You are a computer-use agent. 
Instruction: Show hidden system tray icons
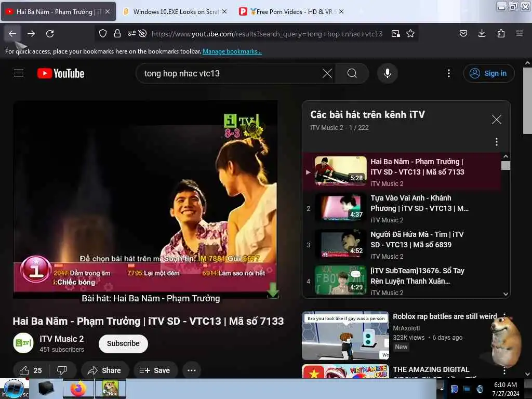pyautogui.click(x=442, y=389)
